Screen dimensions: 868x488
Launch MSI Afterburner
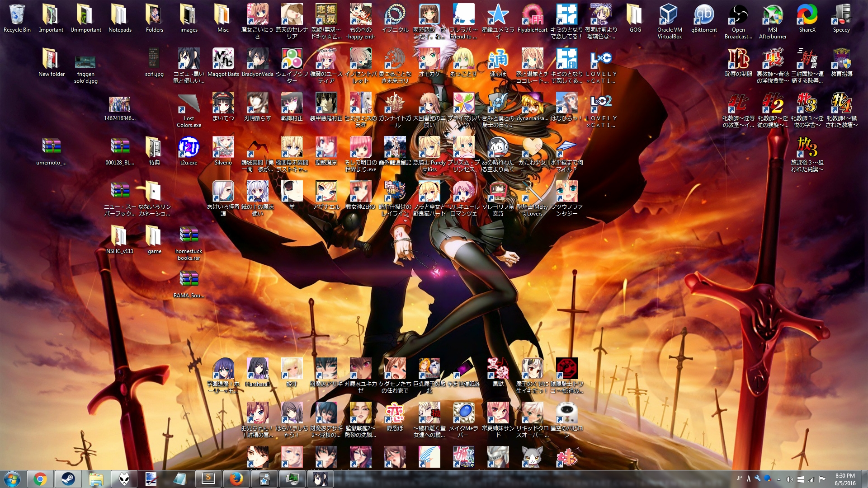773,21
